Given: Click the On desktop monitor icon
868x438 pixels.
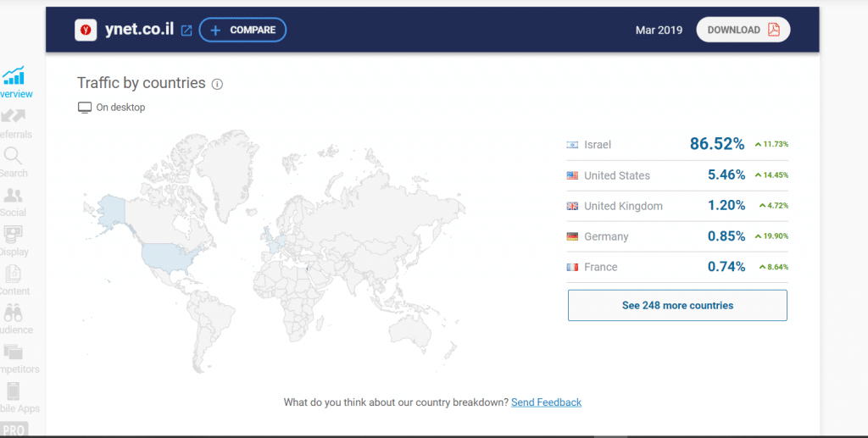Looking at the screenshot, I should pyautogui.click(x=84, y=108).
